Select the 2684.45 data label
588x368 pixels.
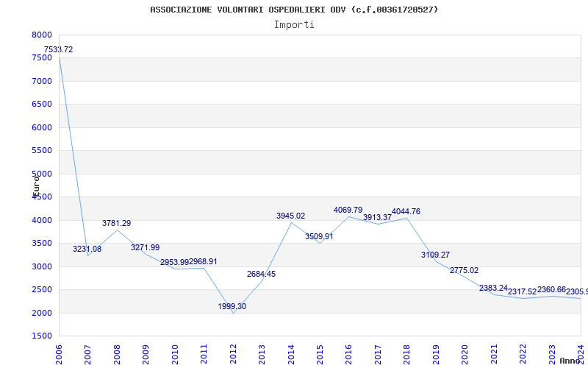coord(262,274)
